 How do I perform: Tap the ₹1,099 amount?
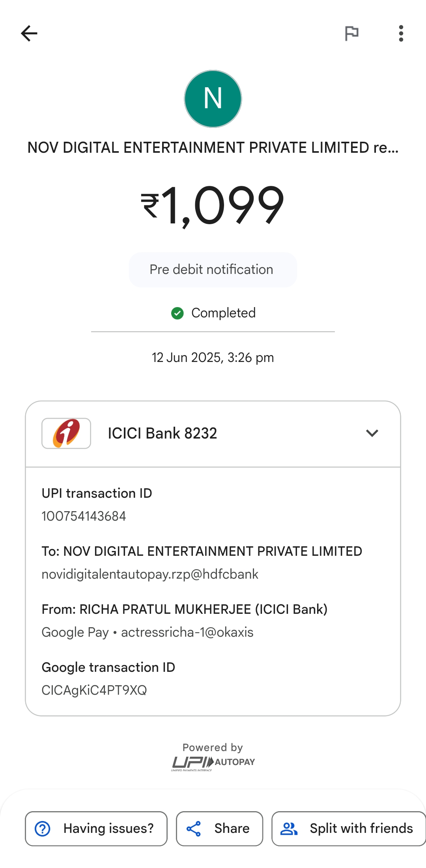click(213, 206)
